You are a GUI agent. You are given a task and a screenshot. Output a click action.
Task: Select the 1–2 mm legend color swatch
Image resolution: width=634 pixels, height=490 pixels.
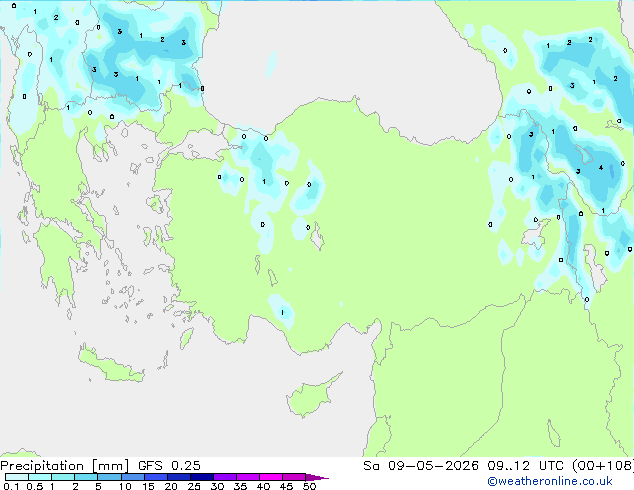coord(63,477)
